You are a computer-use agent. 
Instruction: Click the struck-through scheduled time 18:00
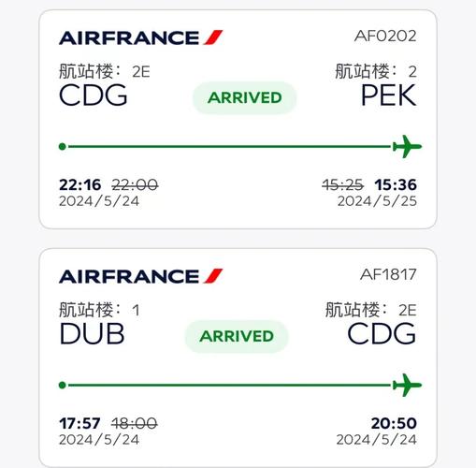pos(135,423)
